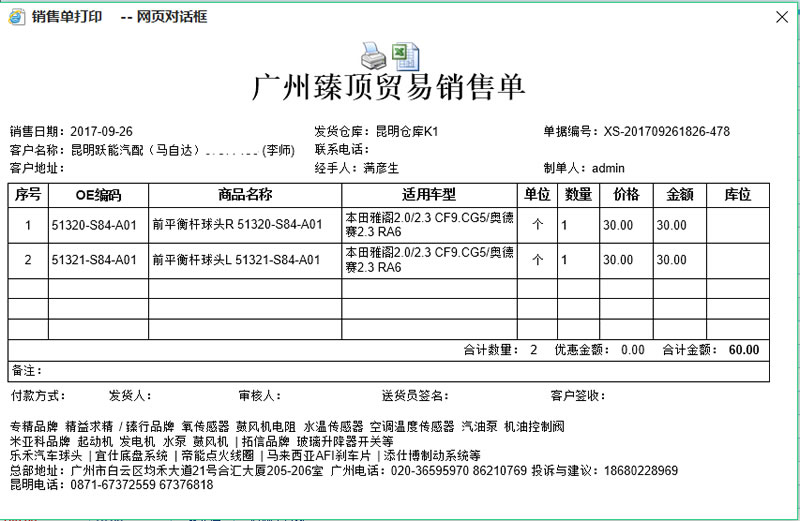Click discount amount 0.00
Image resolution: width=800 pixels, height=521 pixels.
tap(633, 350)
